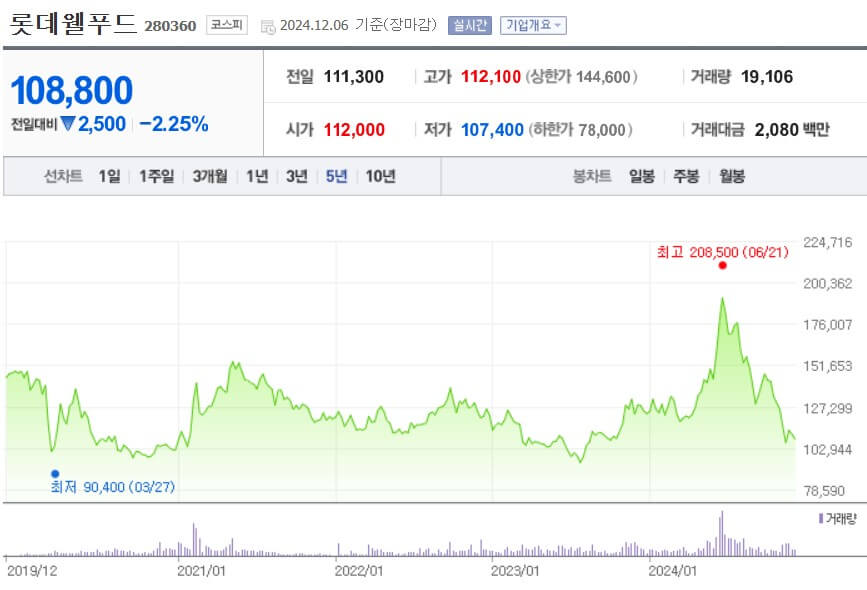Click the 코스피 market badge
The width and height of the screenshot is (867, 590).
227,25
